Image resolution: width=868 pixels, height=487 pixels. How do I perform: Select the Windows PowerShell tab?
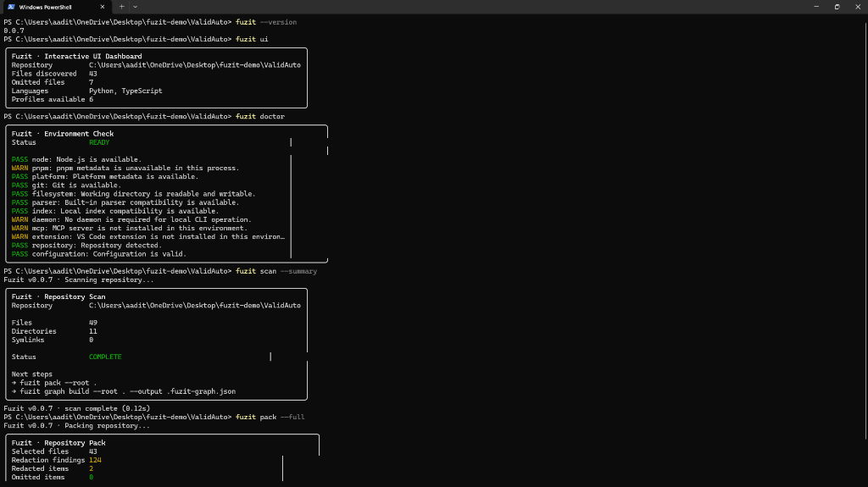(x=55, y=7)
